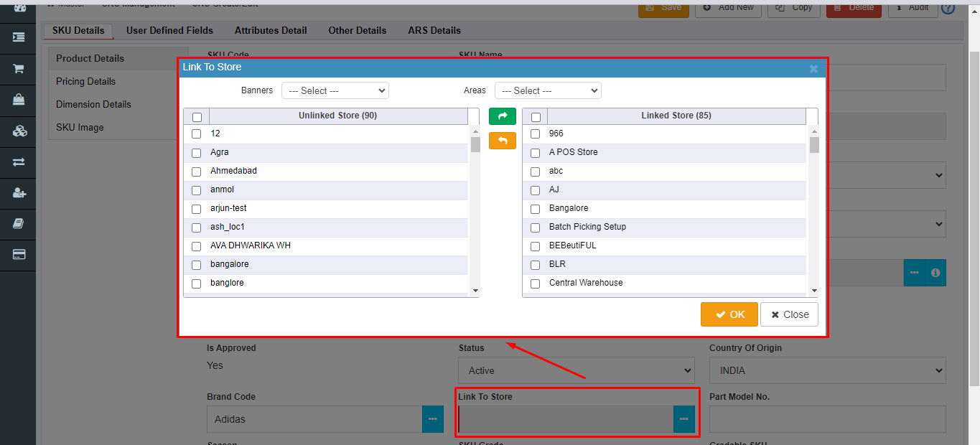Image resolution: width=980 pixels, height=445 pixels.
Task: Open Link To Store ellipsis button
Action: coord(684,419)
